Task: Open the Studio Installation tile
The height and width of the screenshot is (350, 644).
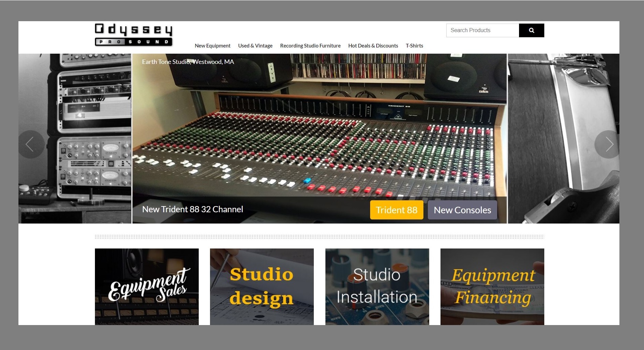Action: click(x=377, y=286)
